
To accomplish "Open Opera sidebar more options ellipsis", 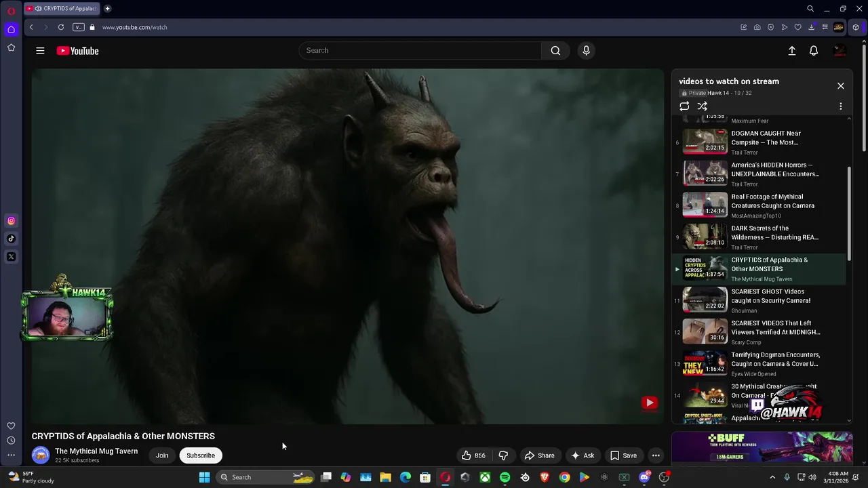I will pyautogui.click(x=11, y=455).
